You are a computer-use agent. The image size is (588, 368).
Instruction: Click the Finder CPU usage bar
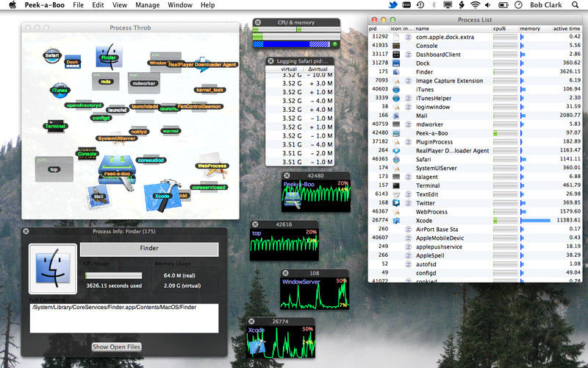(x=114, y=275)
